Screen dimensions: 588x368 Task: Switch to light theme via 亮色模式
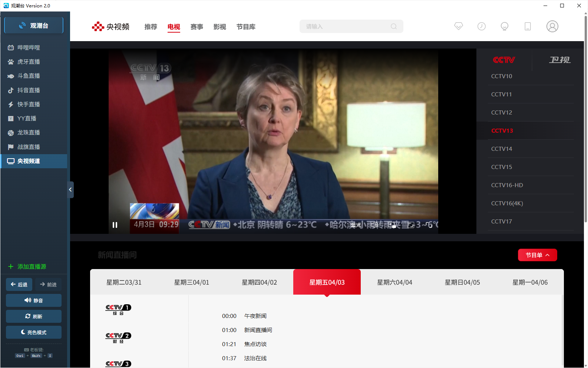click(x=34, y=332)
